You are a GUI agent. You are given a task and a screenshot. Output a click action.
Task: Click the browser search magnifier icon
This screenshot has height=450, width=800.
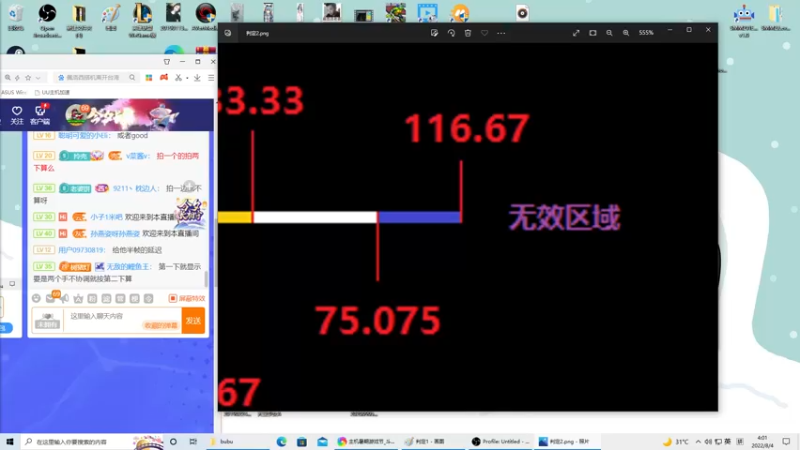pyautogui.click(x=132, y=78)
